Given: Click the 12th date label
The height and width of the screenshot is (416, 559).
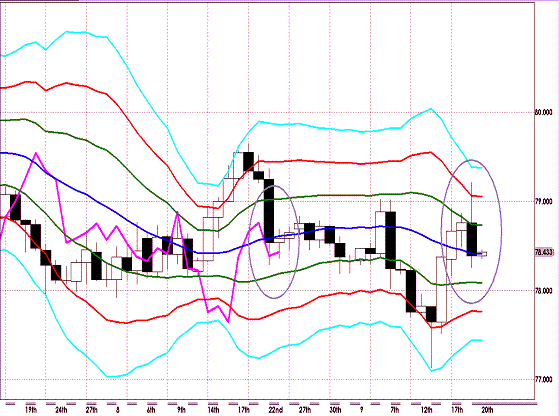Looking at the screenshot, I should [x=426, y=410].
